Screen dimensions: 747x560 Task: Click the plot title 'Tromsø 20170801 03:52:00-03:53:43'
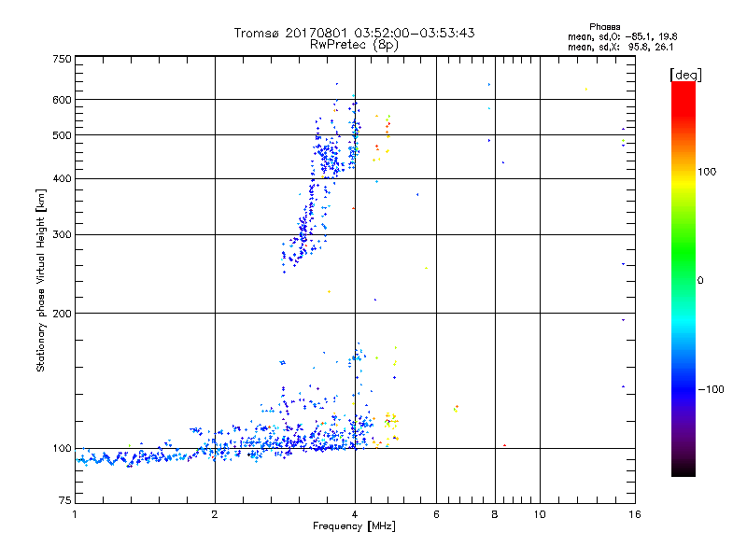point(354,33)
